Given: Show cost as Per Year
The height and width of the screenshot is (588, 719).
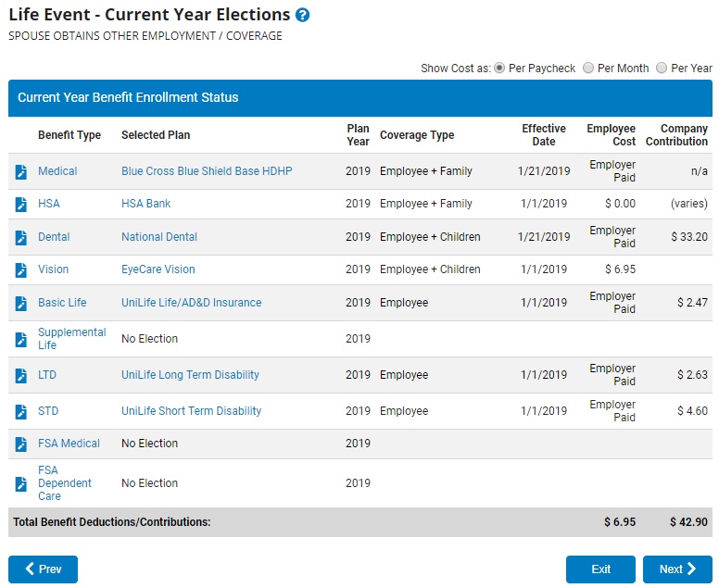Looking at the screenshot, I should coord(662,69).
